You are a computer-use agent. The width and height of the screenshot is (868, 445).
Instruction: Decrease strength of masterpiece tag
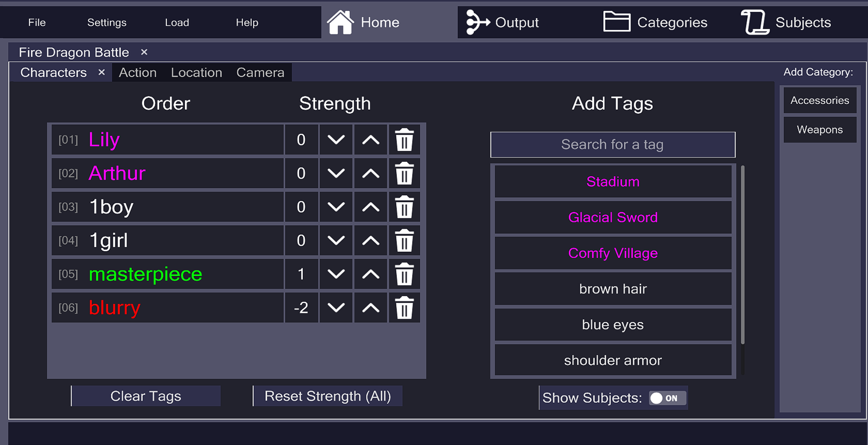point(336,274)
